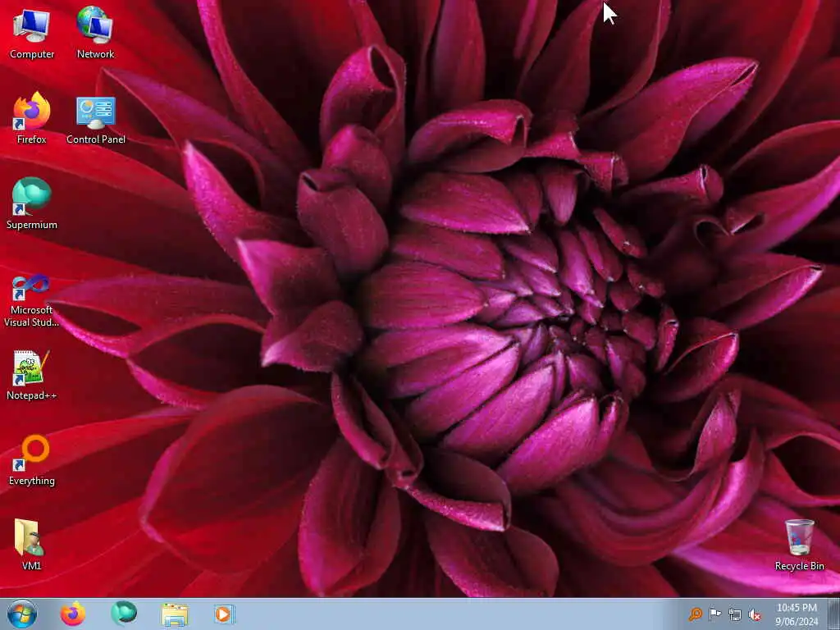
Task: Launch Firefox from the taskbar
Action: tap(73, 614)
